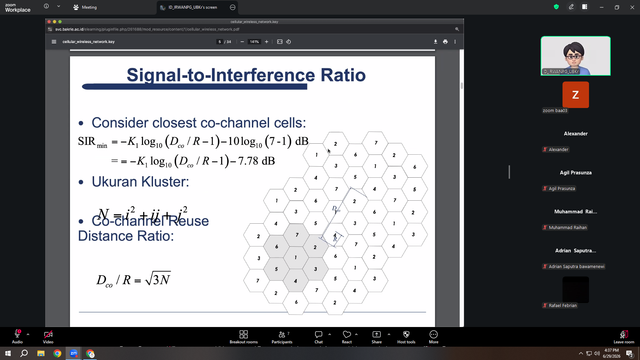Screen dimensions: 640x360
Task: Open Host tools
Action: [x=406, y=337]
